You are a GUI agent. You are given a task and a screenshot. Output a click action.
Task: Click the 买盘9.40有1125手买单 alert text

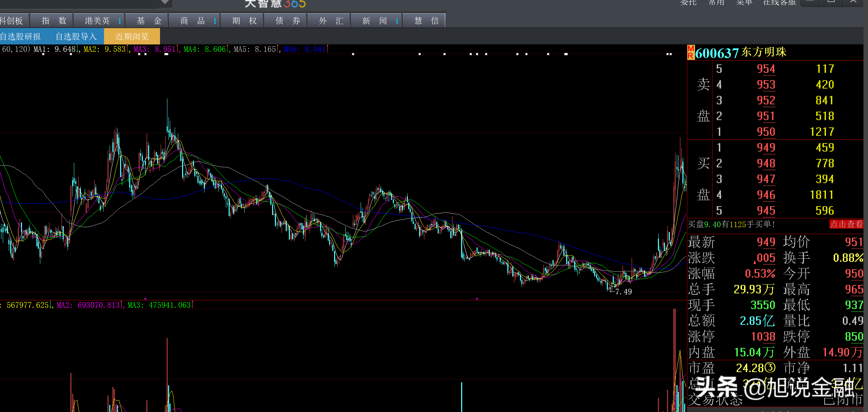pyautogui.click(x=731, y=224)
